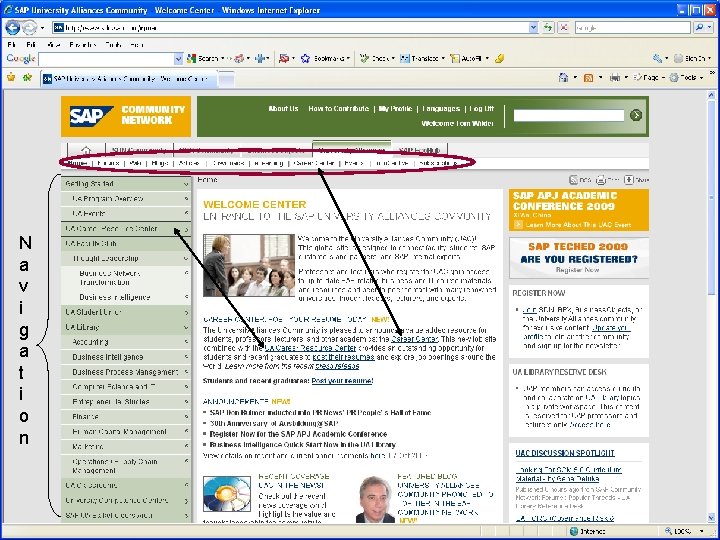Click the Google toolbar AutoFill button

click(468, 58)
